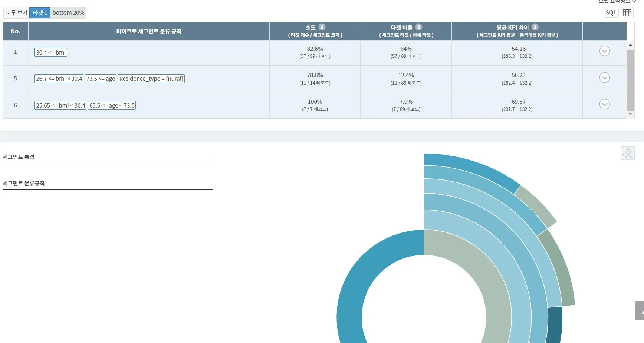This screenshot has height=343, width=644.
Task: Open the SQL view button
Action: tap(611, 13)
